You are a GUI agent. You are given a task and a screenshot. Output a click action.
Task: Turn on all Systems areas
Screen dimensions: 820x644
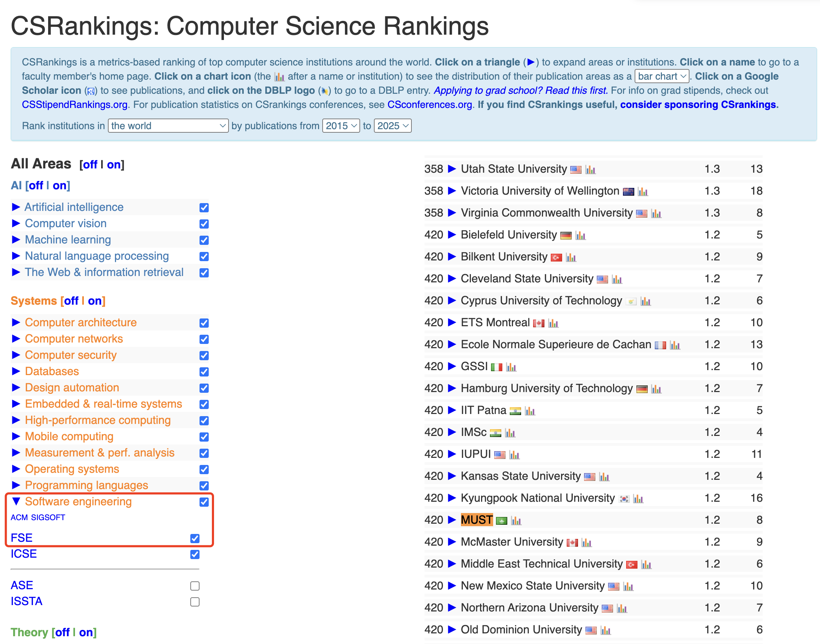coord(95,301)
